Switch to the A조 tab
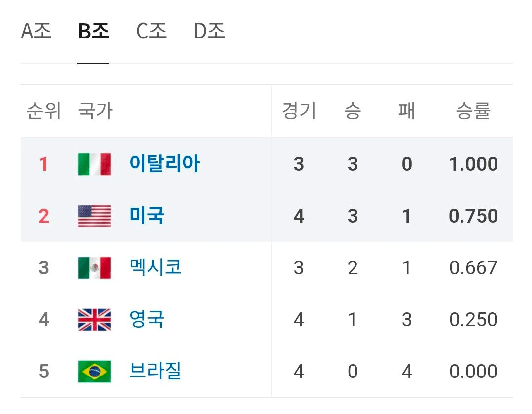Image resolution: width=532 pixels, height=414 pixels. 36,32
